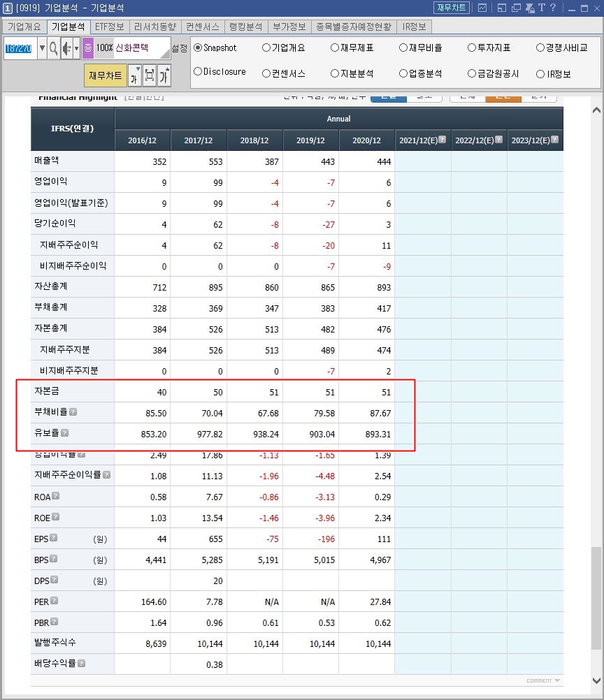Screen dimensions: 604x700
Task: Click the help icon next to PER
Action: 54,600
